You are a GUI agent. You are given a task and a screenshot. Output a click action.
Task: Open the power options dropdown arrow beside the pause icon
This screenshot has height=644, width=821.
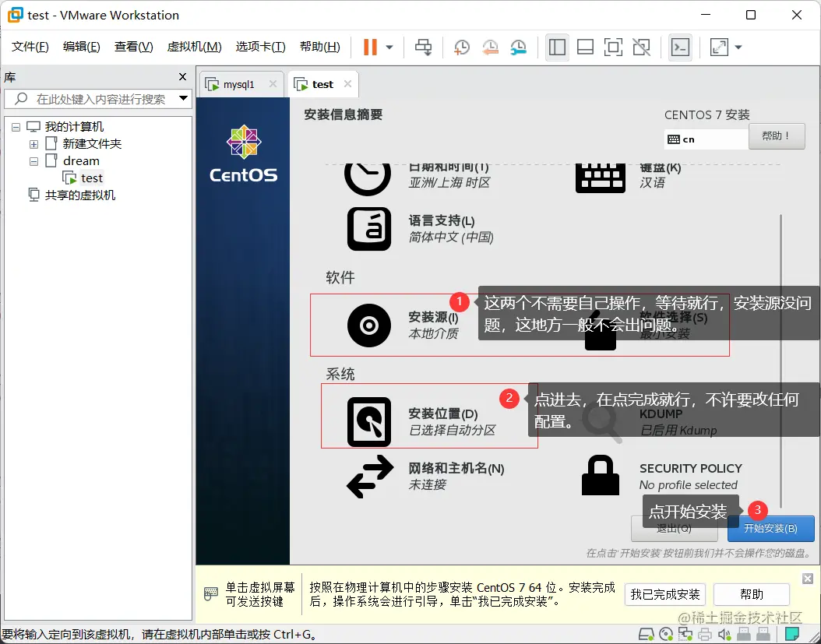[x=389, y=48]
